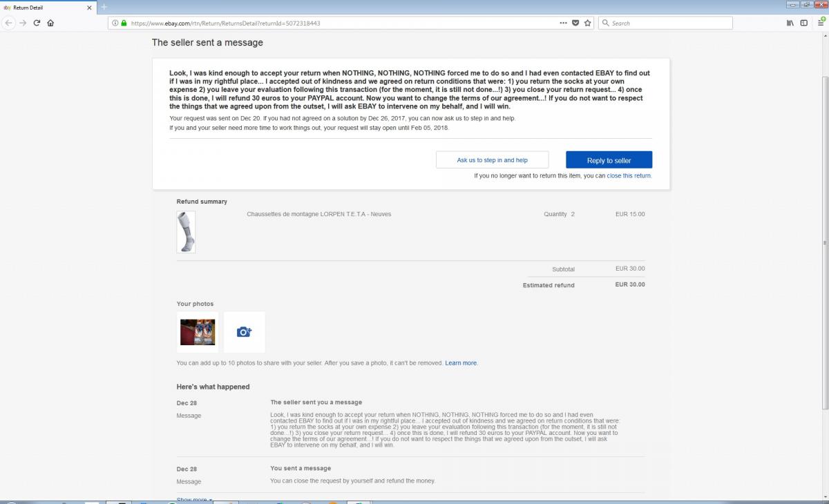Screen dimensions: 829x504
Task: Select the Estimated refund EUR 30.00 amount
Action: click(x=630, y=284)
